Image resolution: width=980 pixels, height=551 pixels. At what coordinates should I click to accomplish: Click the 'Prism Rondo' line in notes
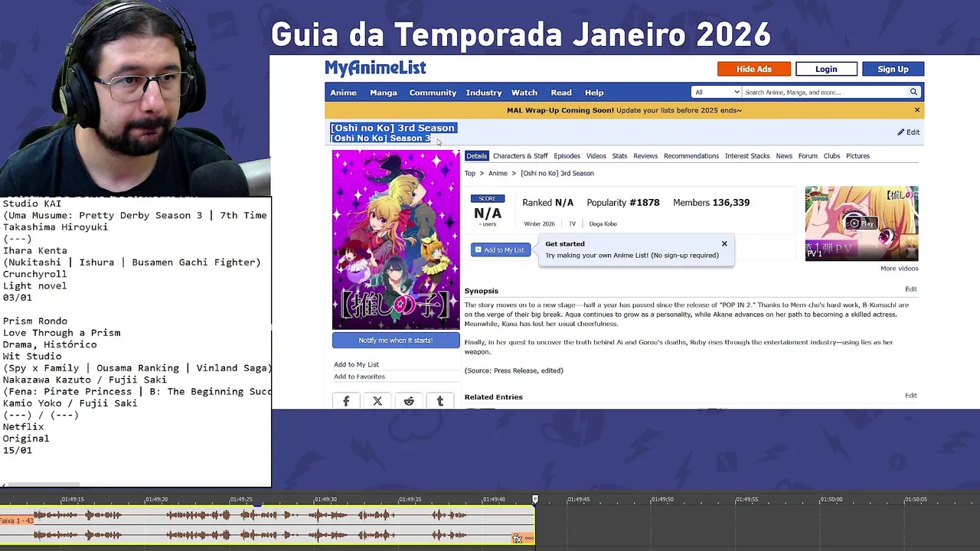pyautogui.click(x=35, y=321)
